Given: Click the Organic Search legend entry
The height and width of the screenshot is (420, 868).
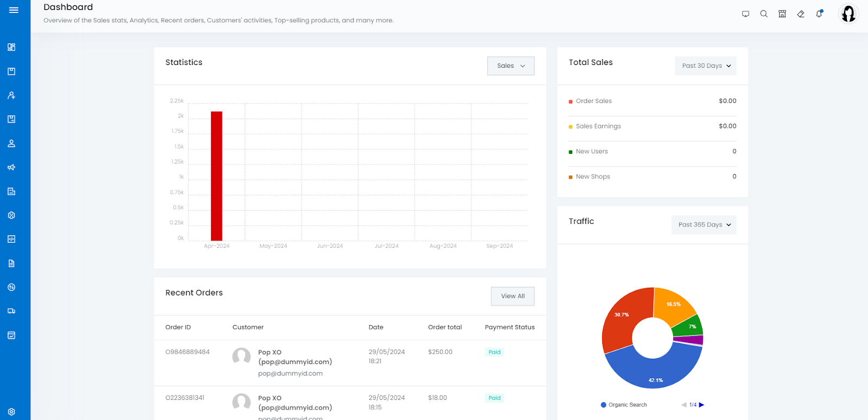Looking at the screenshot, I should pos(624,405).
